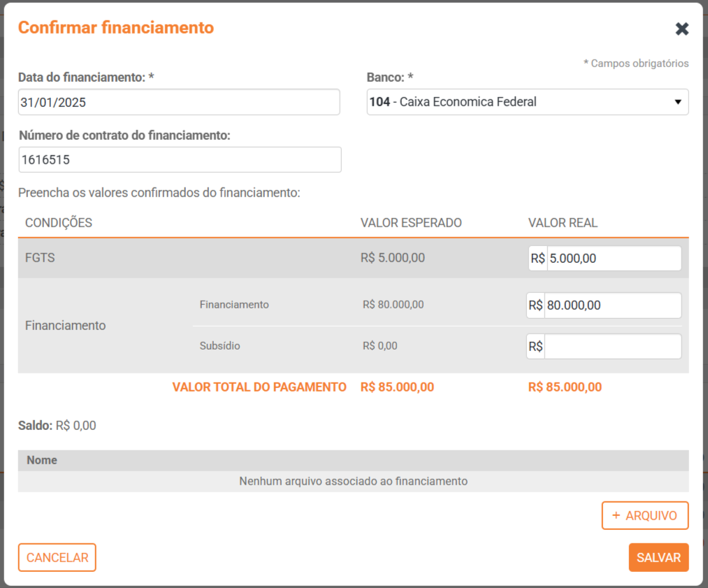Focus the Número de contrato field
The height and width of the screenshot is (588, 708).
180,160
